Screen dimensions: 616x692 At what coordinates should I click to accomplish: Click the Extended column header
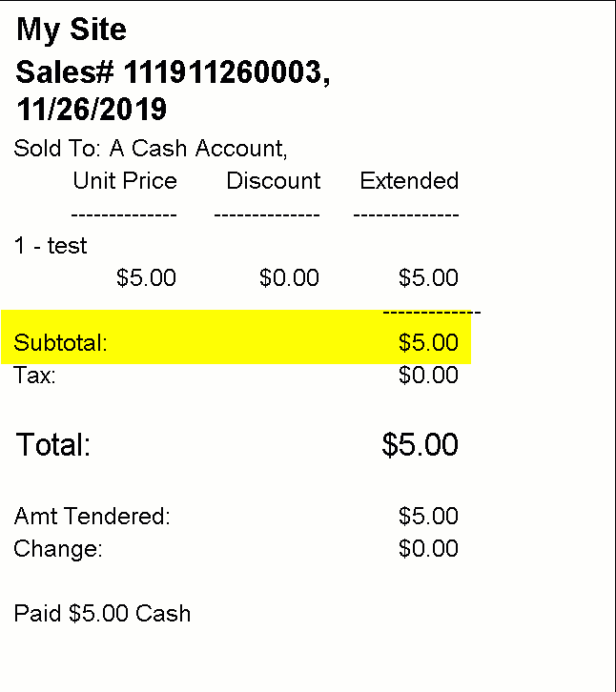click(x=409, y=180)
